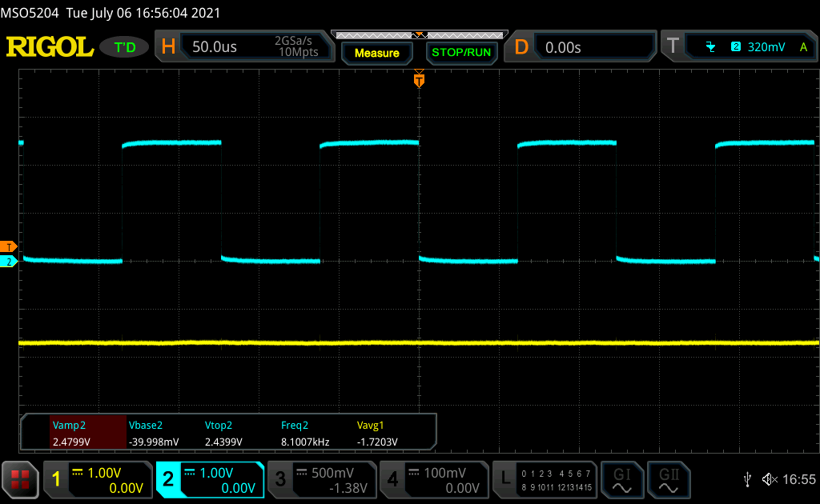Click the 2.4399V Vtop2 value
The width and height of the screenshot is (820, 504).
tap(223, 442)
